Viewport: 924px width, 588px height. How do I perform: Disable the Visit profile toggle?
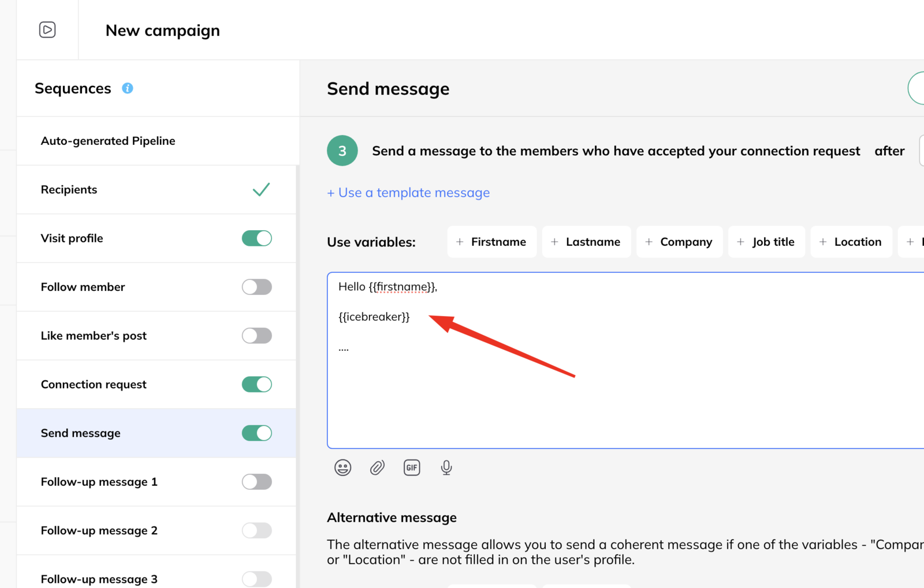[257, 238]
